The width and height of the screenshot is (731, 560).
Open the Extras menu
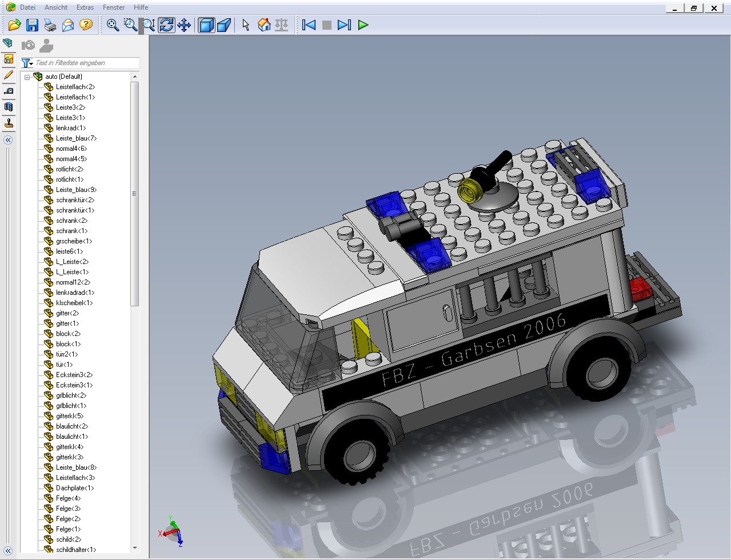[x=85, y=7]
